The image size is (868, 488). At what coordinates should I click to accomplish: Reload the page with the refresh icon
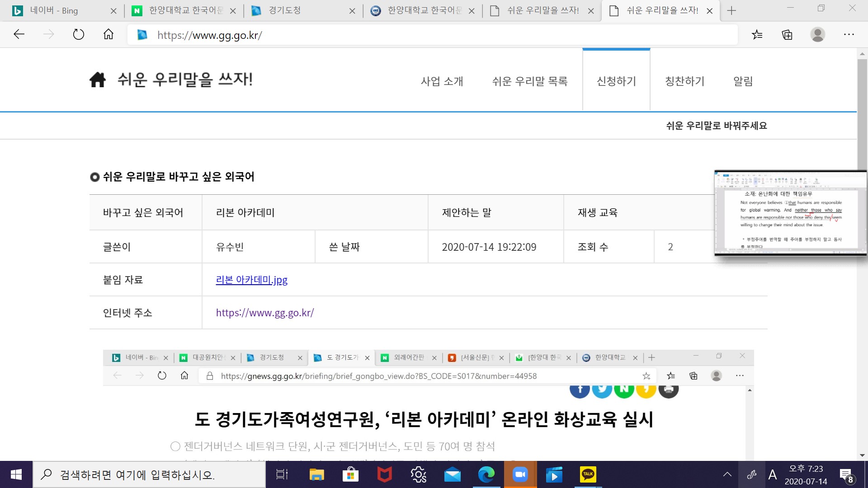[x=79, y=34]
